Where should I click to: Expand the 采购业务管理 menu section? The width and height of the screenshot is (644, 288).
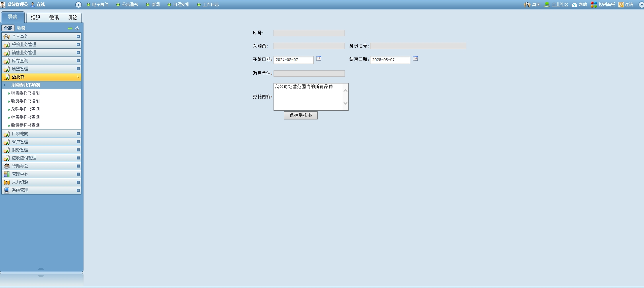click(x=78, y=45)
